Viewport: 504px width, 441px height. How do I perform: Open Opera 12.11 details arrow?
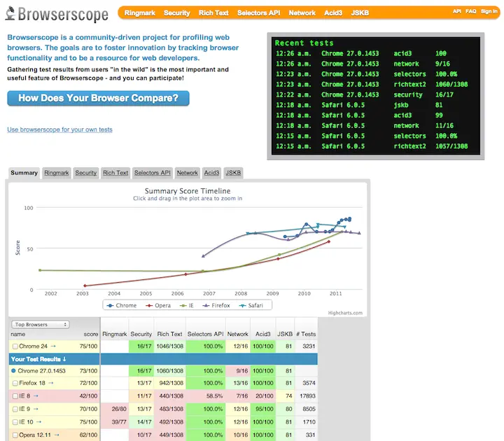tap(57, 435)
